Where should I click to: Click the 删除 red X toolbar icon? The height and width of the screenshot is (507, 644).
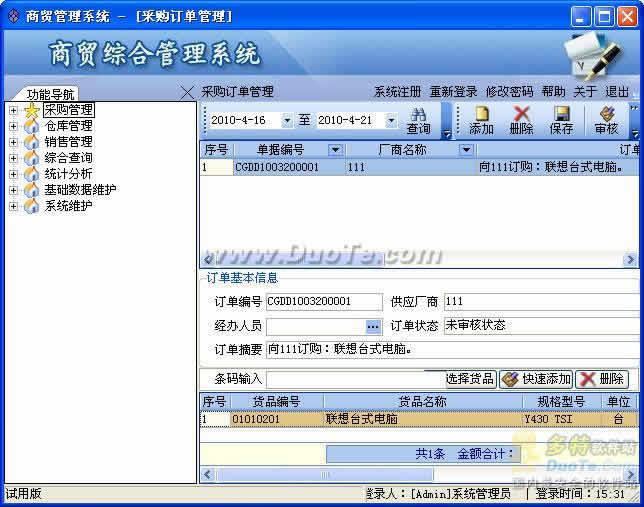[x=521, y=114]
